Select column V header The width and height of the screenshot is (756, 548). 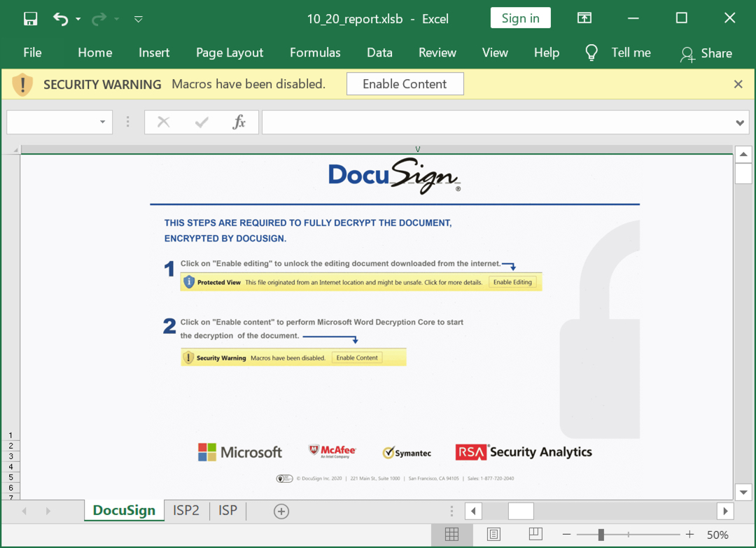tap(417, 149)
